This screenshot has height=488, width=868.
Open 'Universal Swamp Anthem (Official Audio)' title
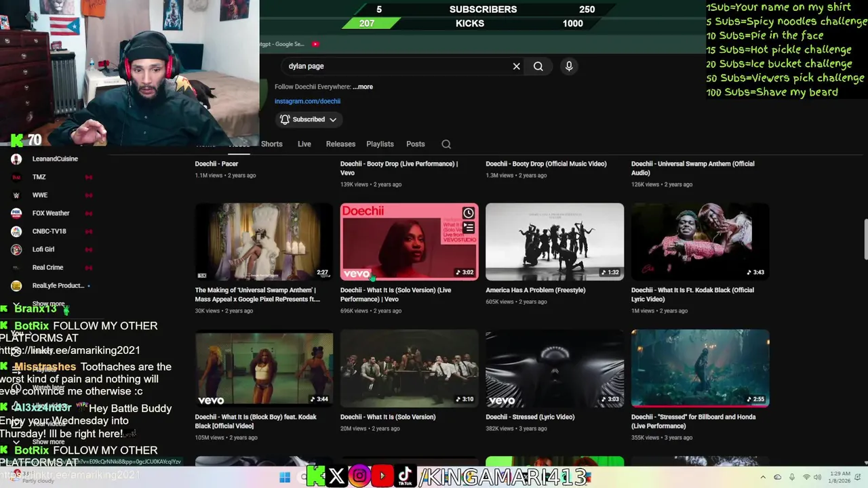click(x=693, y=168)
